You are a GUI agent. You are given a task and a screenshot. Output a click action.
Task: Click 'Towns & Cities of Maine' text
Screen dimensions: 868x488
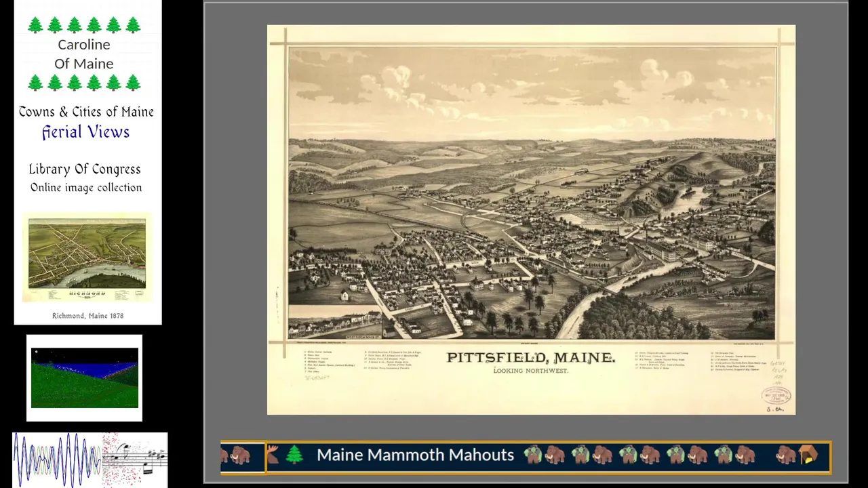pos(86,112)
